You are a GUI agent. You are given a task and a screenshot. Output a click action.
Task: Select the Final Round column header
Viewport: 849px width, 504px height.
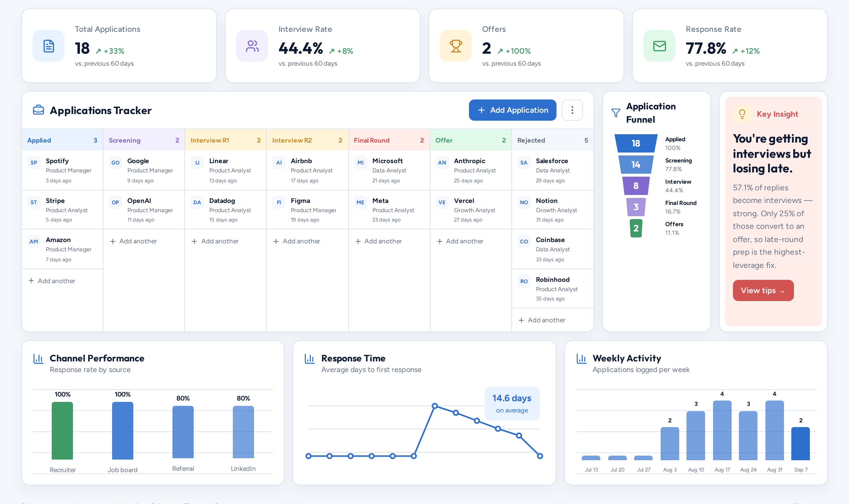(x=389, y=140)
